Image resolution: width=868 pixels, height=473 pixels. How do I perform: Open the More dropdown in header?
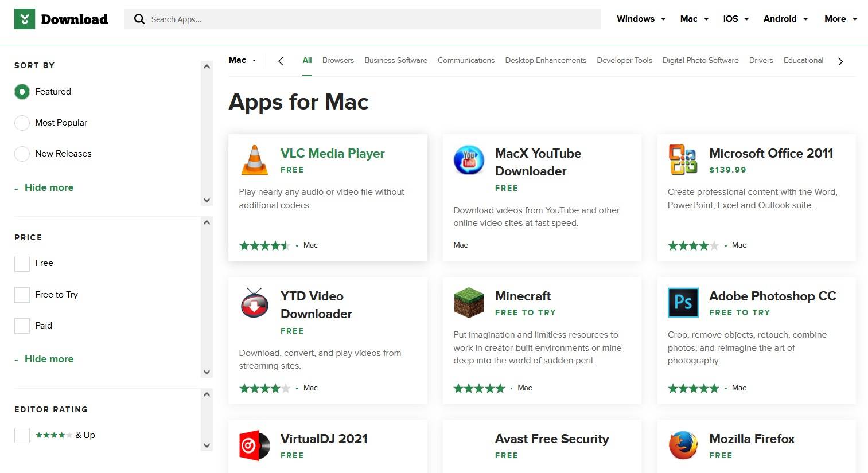(x=840, y=19)
